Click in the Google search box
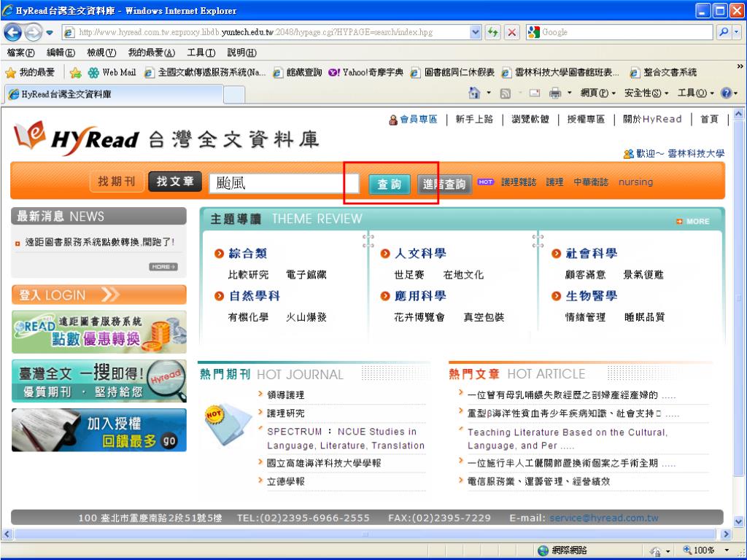747x560 pixels. tap(627, 32)
